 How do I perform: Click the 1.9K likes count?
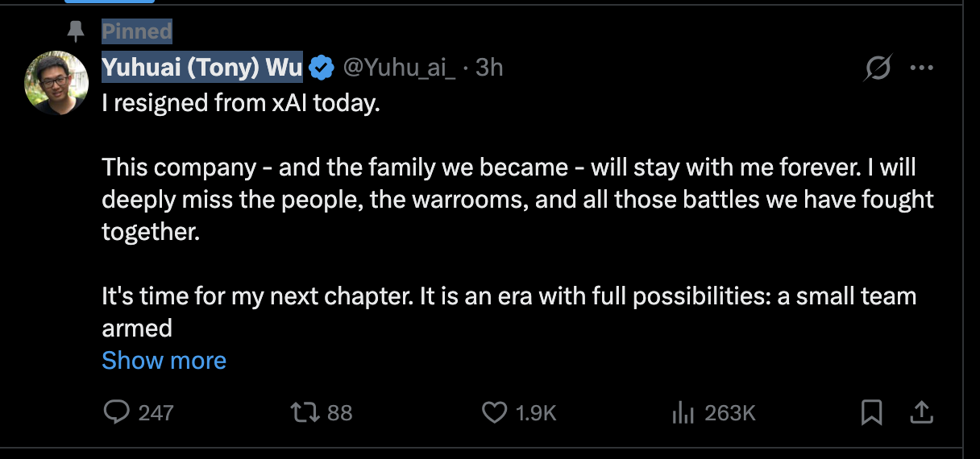tap(537, 413)
